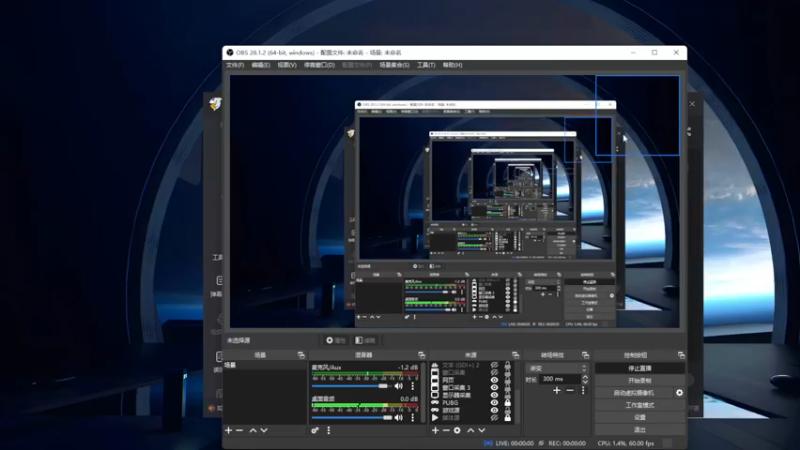The image size is (800, 450).
Task: Float the 场景 scenes dock
Action: click(x=301, y=355)
